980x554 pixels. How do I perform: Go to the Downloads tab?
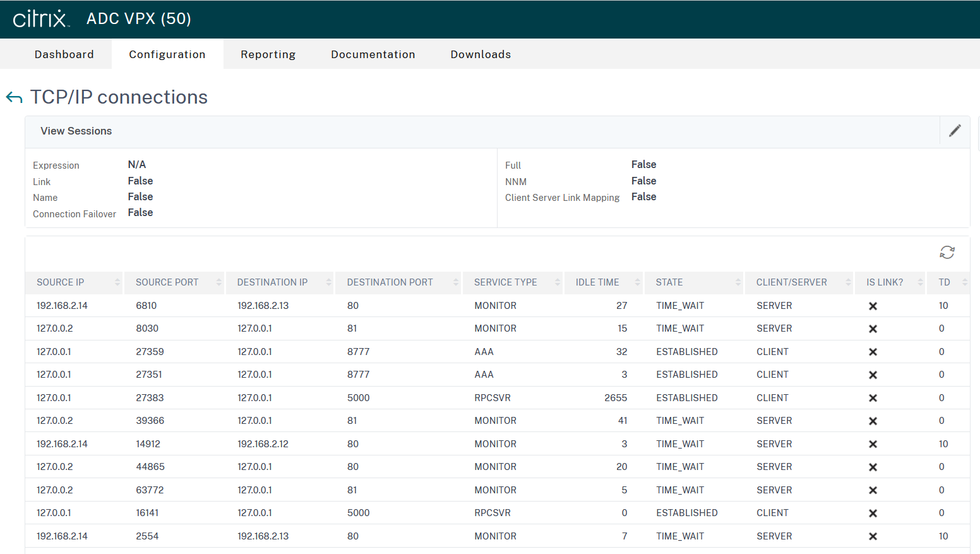coord(481,54)
